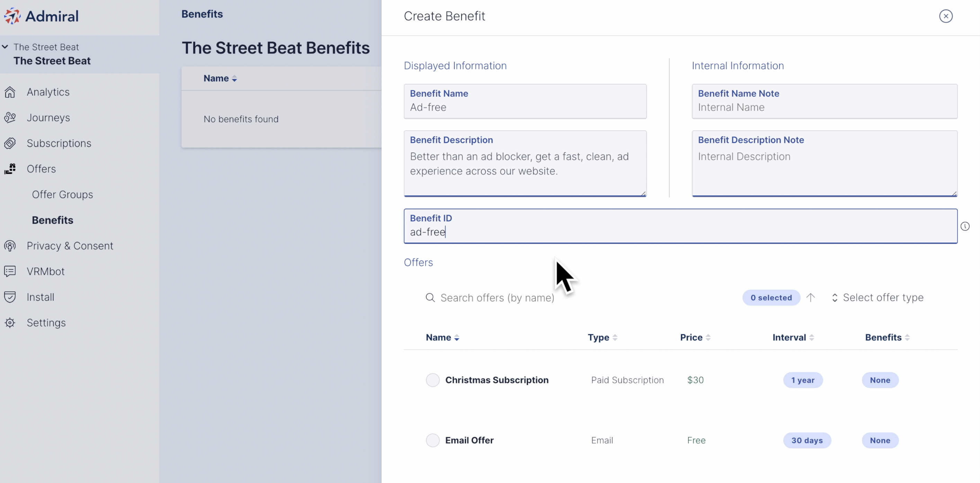Sort offers by Price column

click(x=695, y=337)
